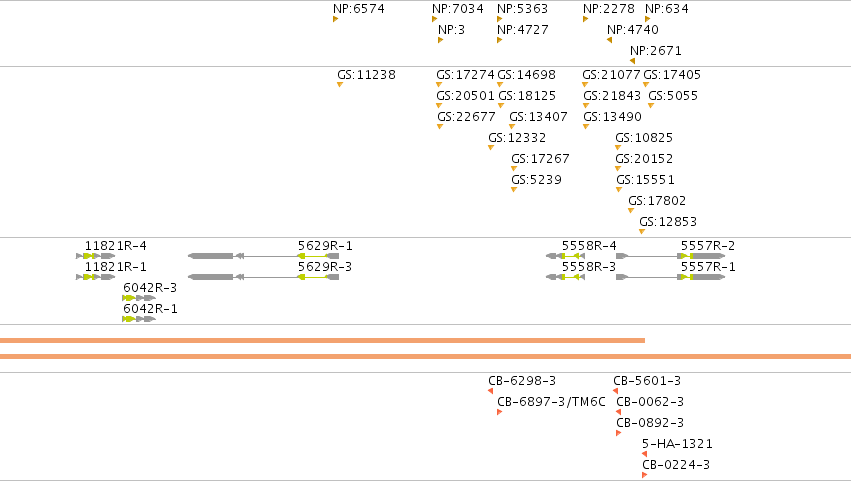Screen dimensions: 851x481
Task: Click the triangle marker below GS:17802
Action: [631, 211]
